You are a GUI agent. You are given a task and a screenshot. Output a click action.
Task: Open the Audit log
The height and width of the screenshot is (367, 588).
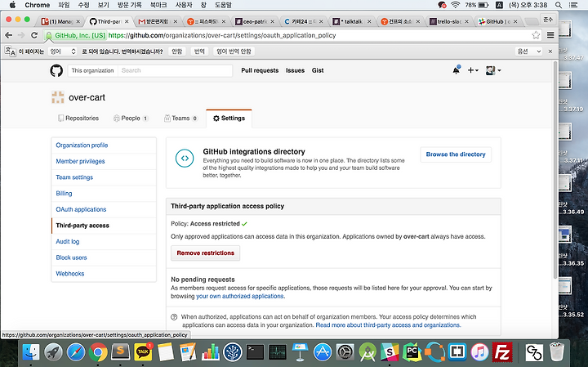pos(68,242)
